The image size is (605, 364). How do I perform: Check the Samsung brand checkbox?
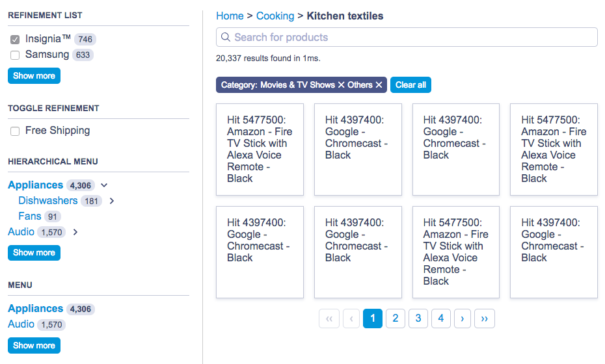pos(15,55)
